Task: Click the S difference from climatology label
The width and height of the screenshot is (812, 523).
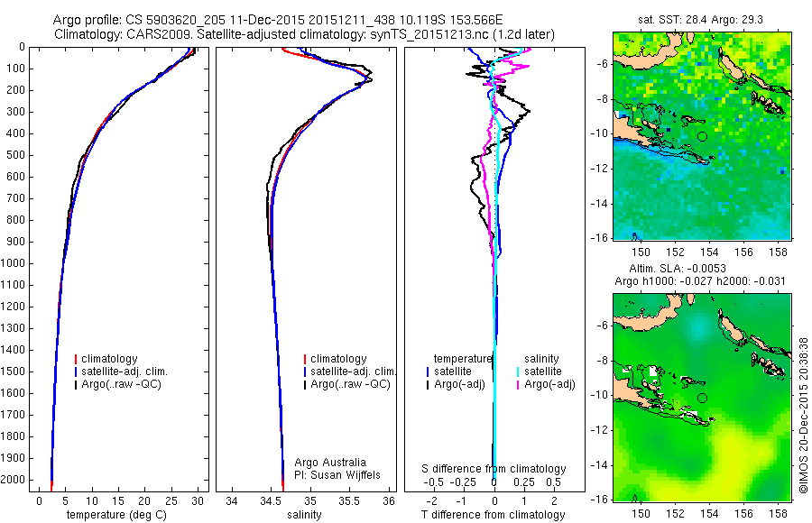Action: [494, 469]
